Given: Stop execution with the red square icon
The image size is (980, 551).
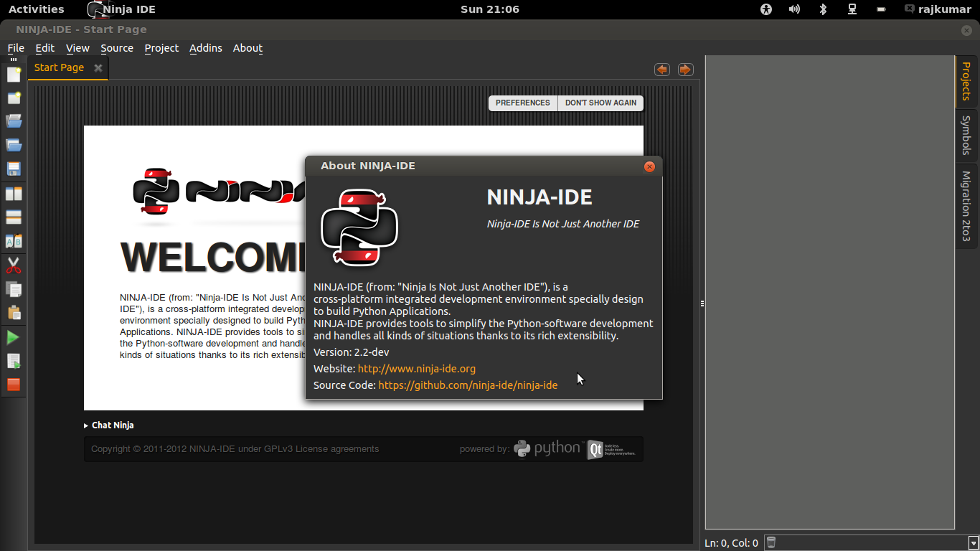Looking at the screenshot, I should [14, 385].
